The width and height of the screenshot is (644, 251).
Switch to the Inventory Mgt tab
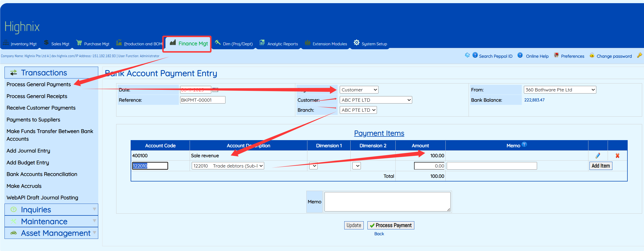pos(20,43)
